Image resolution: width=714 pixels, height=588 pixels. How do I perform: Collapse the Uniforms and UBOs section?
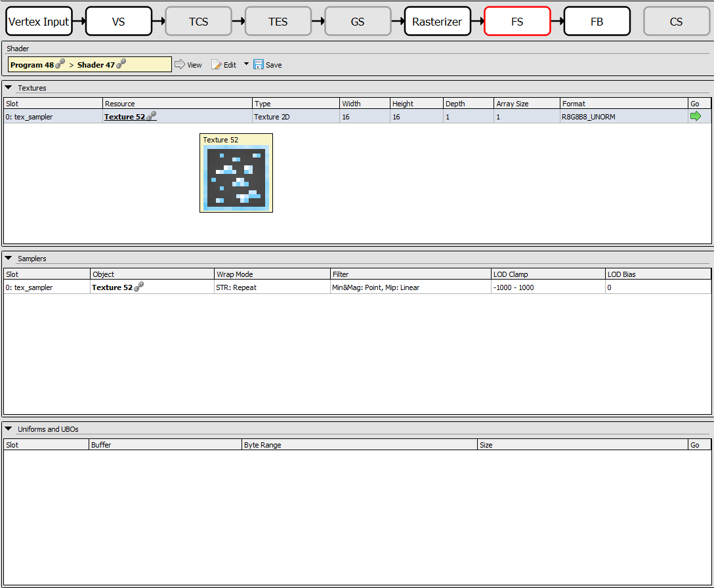[8, 429]
